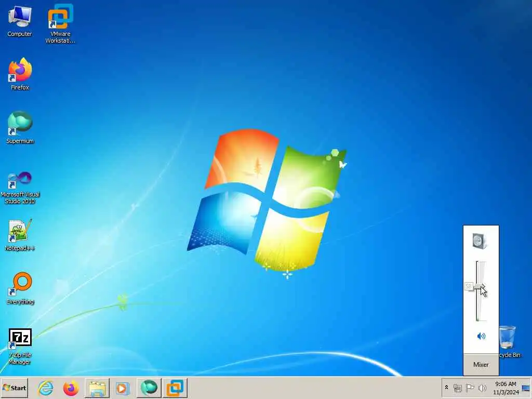
Task: Click the upper part of volume track
Action: [x=477, y=272]
